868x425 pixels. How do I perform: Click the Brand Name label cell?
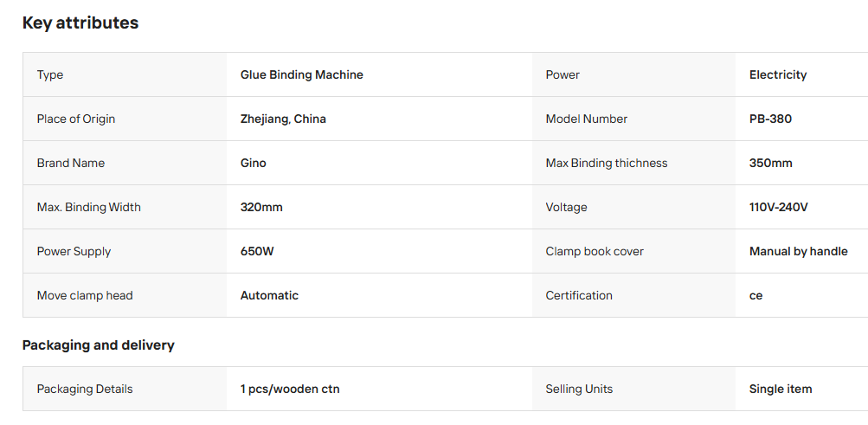point(125,163)
